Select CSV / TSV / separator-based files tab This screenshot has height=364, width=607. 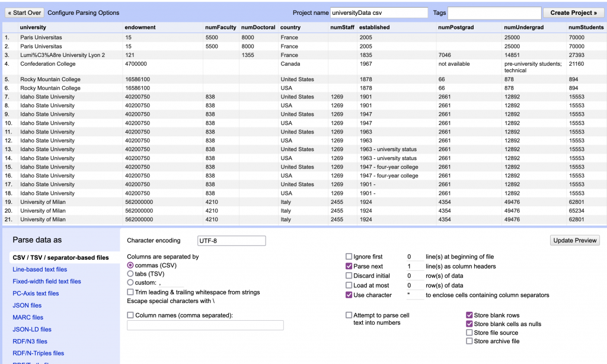61,257
